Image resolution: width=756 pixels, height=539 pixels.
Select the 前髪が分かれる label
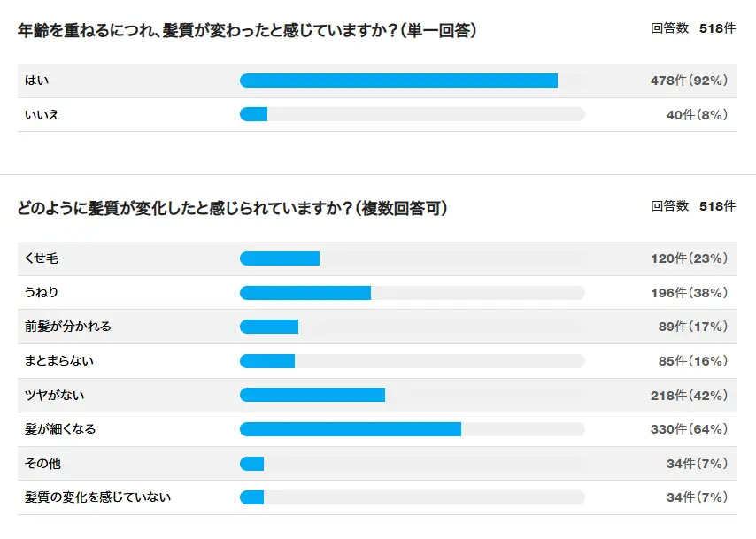[x=68, y=327]
